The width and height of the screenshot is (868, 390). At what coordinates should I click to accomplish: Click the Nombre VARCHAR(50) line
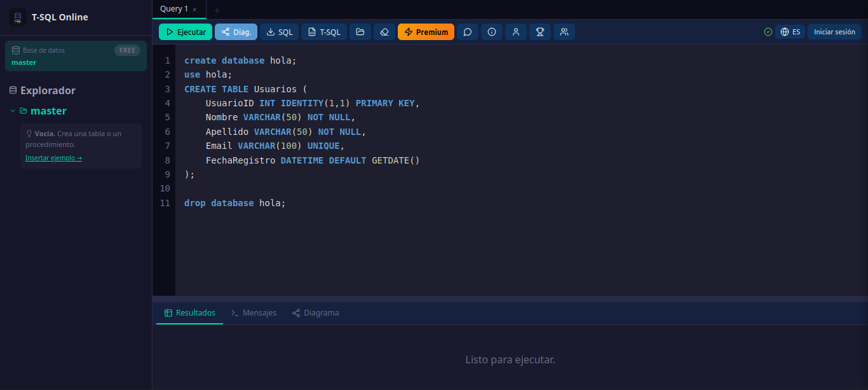pyautogui.click(x=280, y=117)
